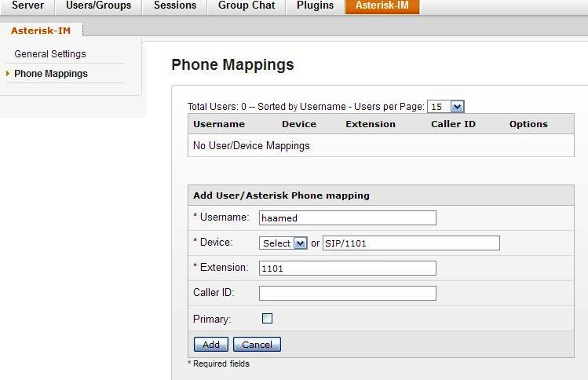Click the Caller ID column header
Image resolution: width=588 pixels, height=380 pixels.
[x=453, y=124]
